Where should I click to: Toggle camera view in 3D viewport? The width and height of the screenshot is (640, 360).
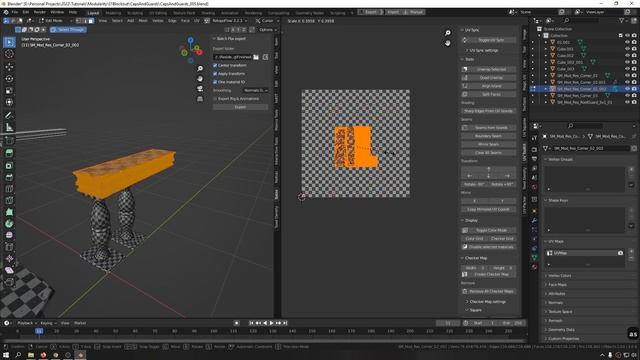click(x=200, y=89)
